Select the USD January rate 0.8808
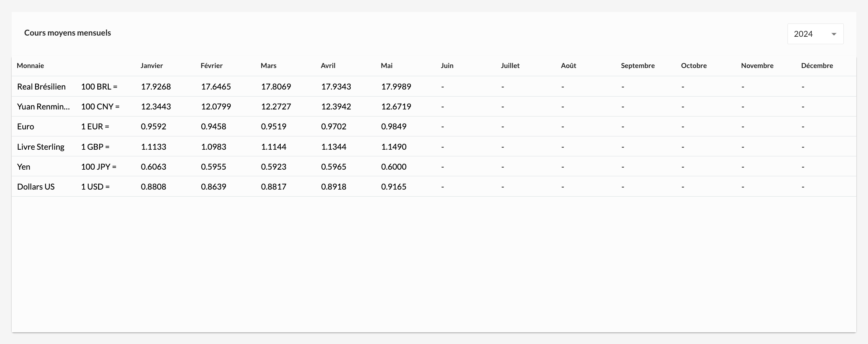The height and width of the screenshot is (344, 868). coord(154,187)
